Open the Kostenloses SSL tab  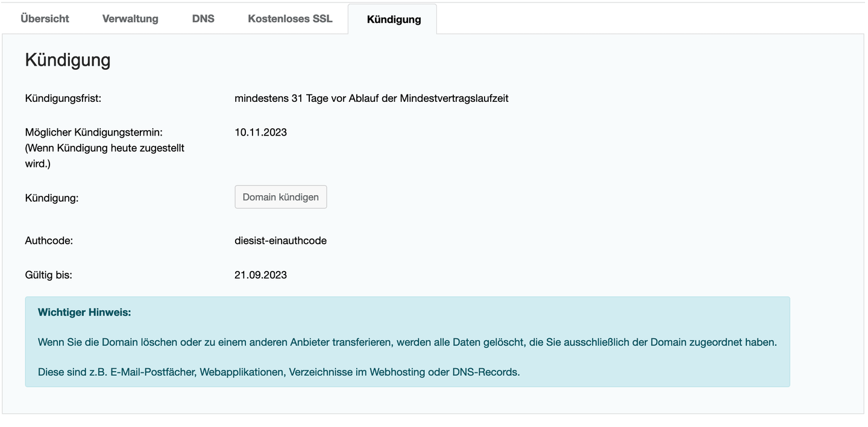tap(290, 19)
